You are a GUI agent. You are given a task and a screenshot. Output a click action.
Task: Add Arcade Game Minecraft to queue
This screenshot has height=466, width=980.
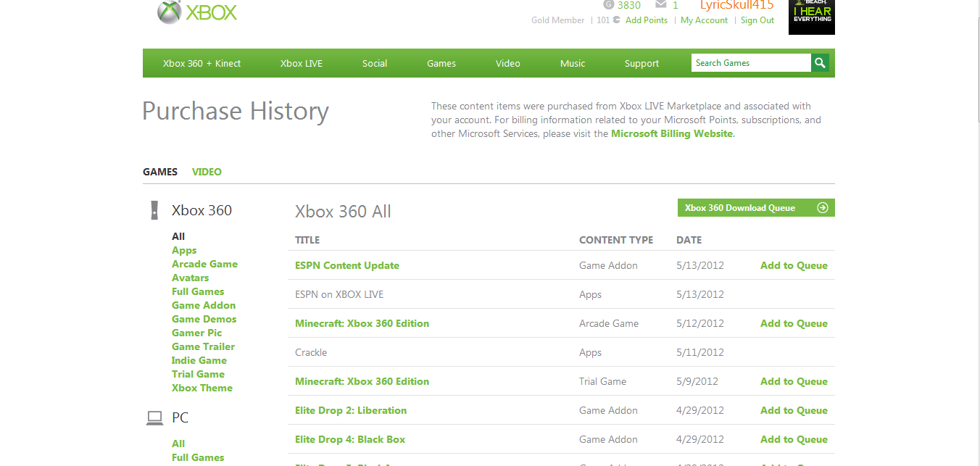tap(794, 323)
